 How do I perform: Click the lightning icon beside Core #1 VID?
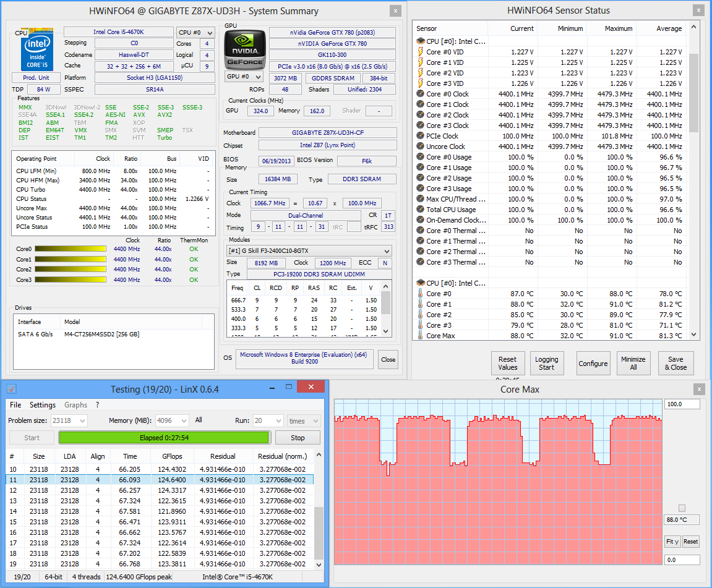pyautogui.click(x=421, y=62)
